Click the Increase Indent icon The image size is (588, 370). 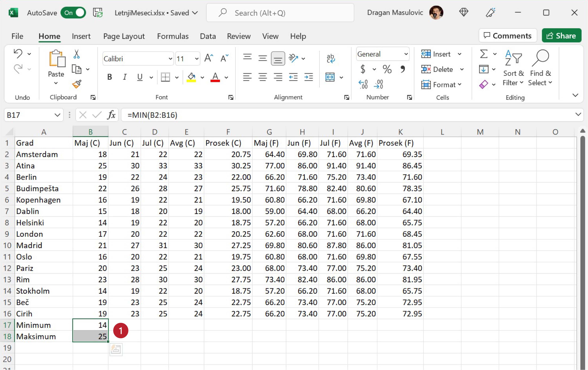308,77
